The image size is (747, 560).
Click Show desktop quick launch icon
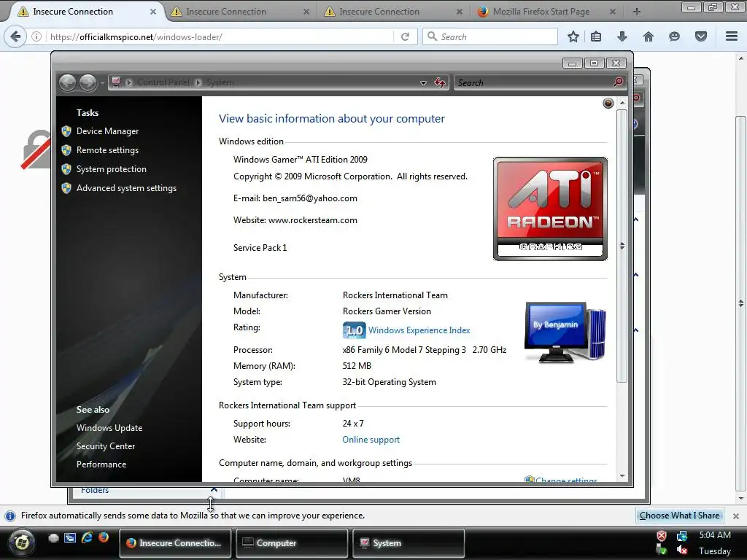click(53, 537)
